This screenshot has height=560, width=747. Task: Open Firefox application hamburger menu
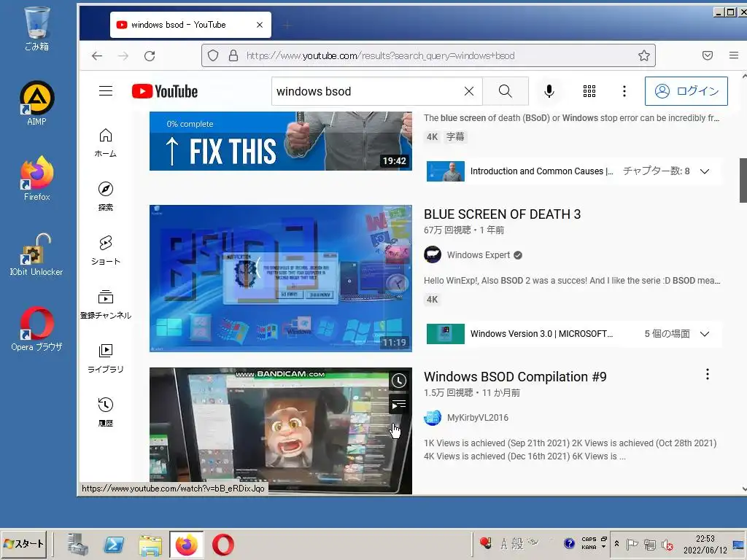(734, 55)
